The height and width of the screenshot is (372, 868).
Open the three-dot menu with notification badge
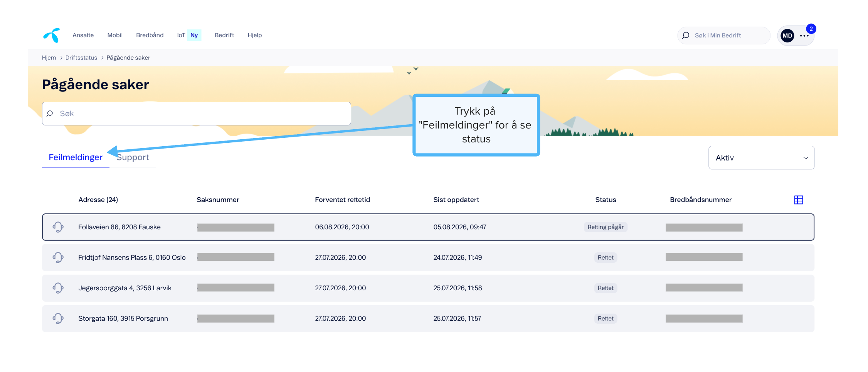[x=804, y=36]
